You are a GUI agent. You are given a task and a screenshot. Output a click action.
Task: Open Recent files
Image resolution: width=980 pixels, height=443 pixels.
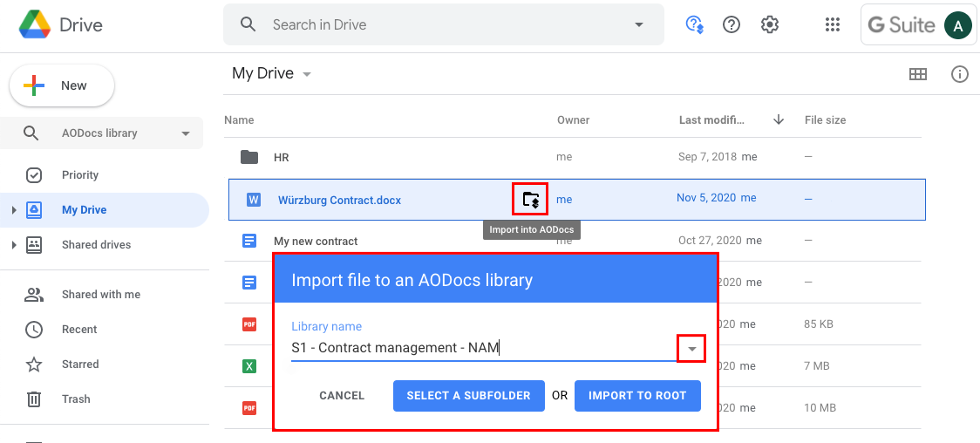(79, 330)
